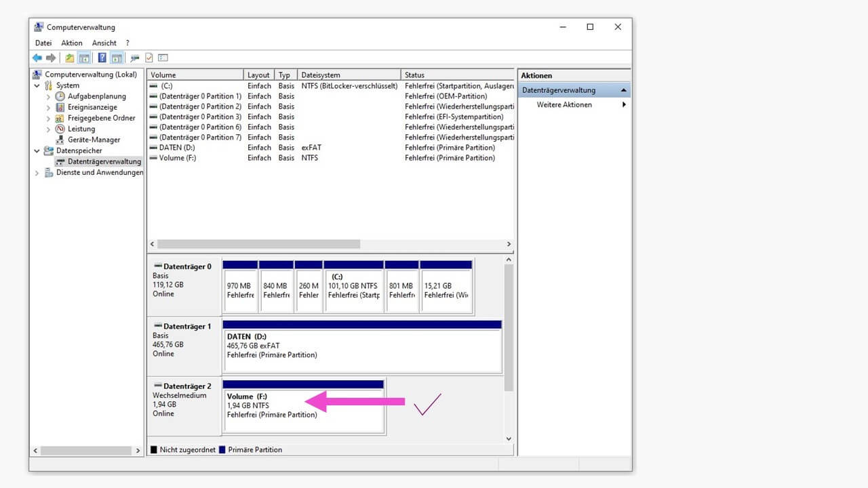The image size is (868, 488).
Task: Open the Aktion menu
Action: (71, 43)
